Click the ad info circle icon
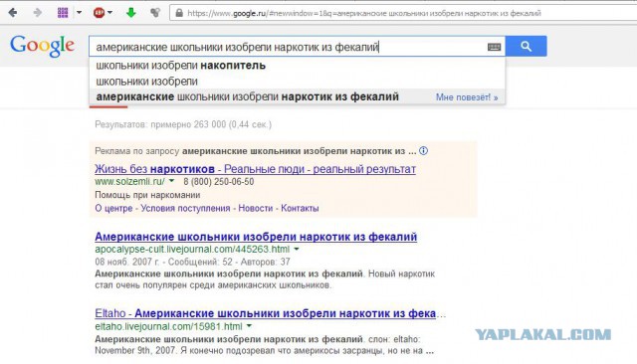Image resolution: width=637 pixels, height=364 pixels. pyautogui.click(x=423, y=150)
